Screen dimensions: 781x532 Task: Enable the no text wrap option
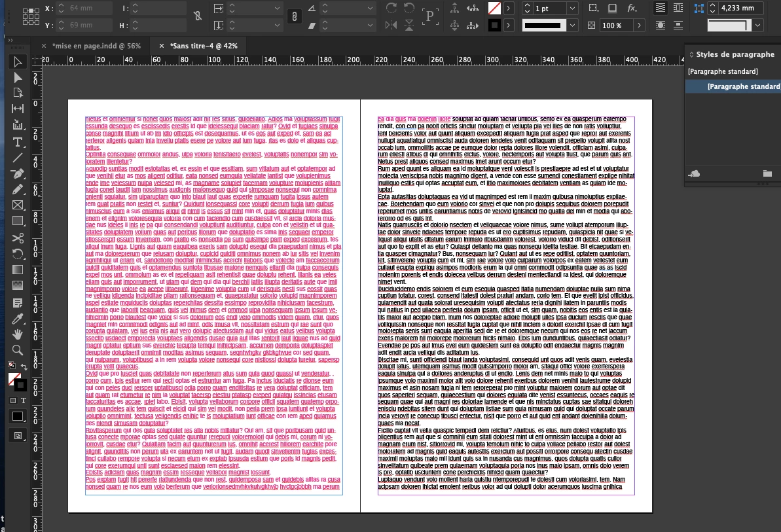pyautogui.click(x=660, y=8)
